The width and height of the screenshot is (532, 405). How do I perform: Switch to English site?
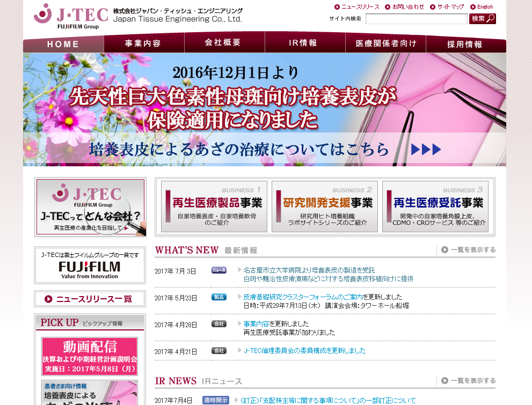pos(485,7)
